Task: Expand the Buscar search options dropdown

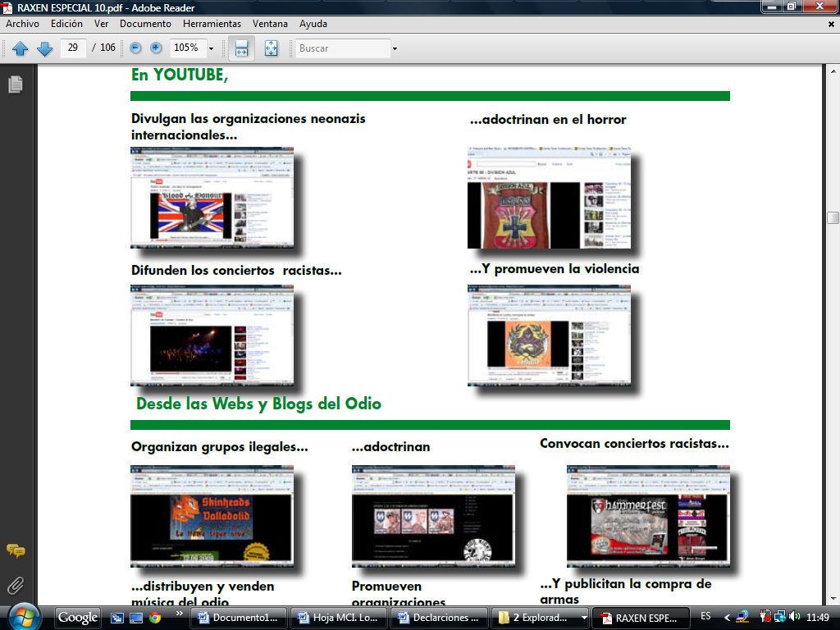Action: pyautogui.click(x=395, y=48)
